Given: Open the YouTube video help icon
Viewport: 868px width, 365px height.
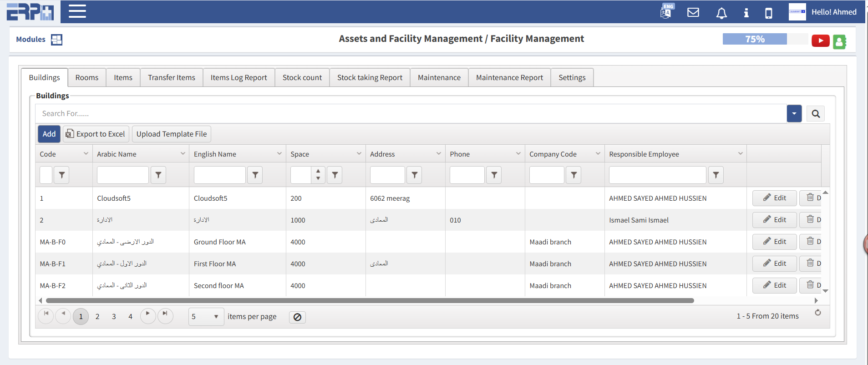Looking at the screenshot, I should point(820,41).
